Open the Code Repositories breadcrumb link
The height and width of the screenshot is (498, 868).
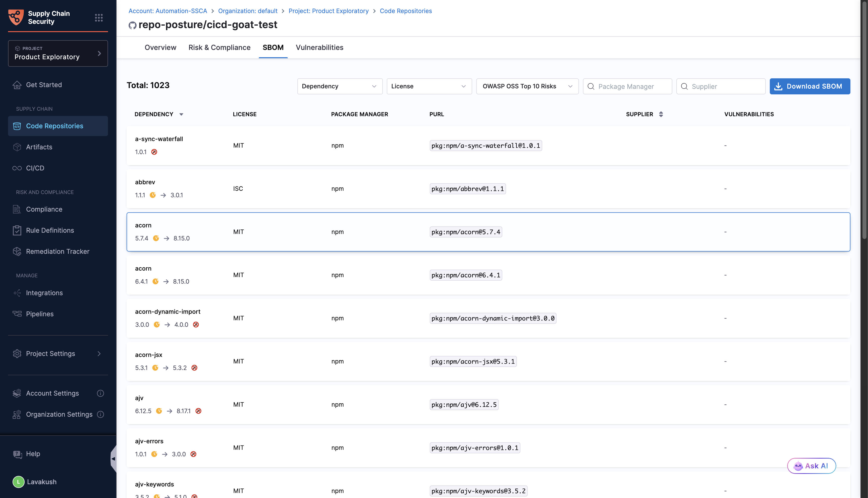point(405,11)
